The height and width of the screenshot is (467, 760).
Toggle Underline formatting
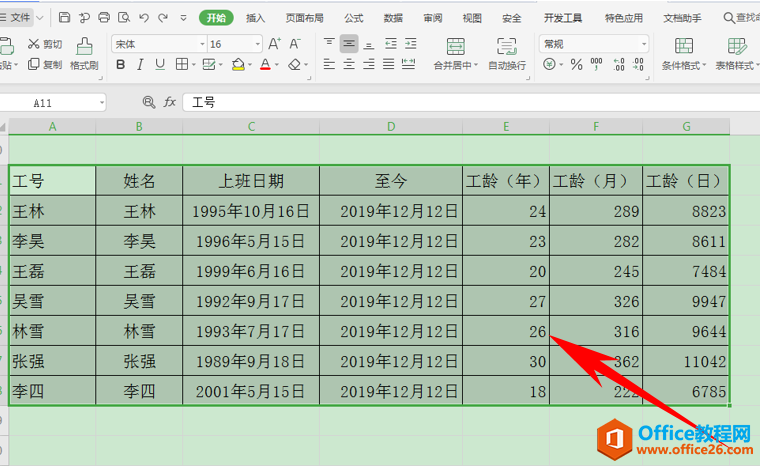coord(160,65)
